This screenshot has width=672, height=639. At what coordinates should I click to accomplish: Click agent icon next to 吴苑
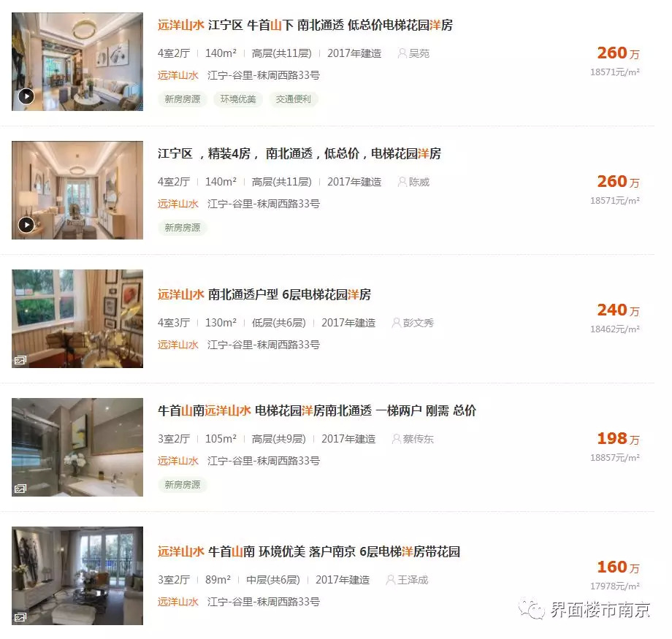[x=402, y=53]
